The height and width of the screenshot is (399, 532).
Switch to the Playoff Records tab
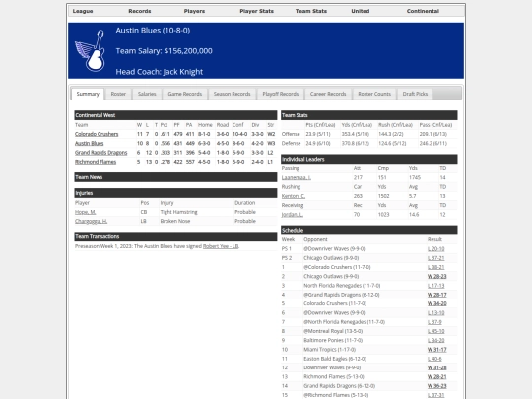(x=280, y=94)
